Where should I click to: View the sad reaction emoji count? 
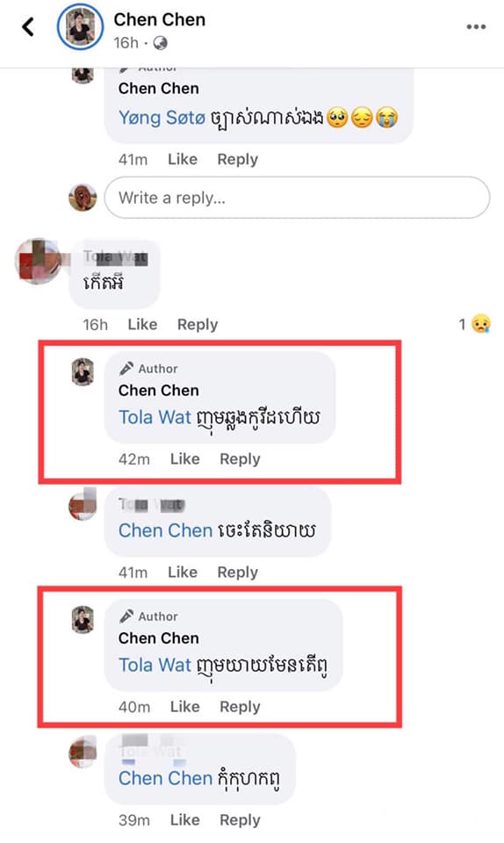click(474, 324)
